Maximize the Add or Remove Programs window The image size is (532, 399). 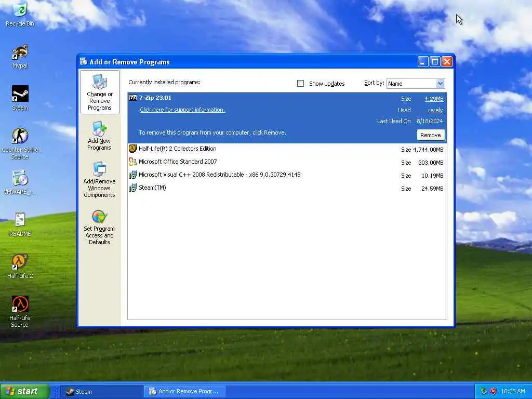(435, 62)
